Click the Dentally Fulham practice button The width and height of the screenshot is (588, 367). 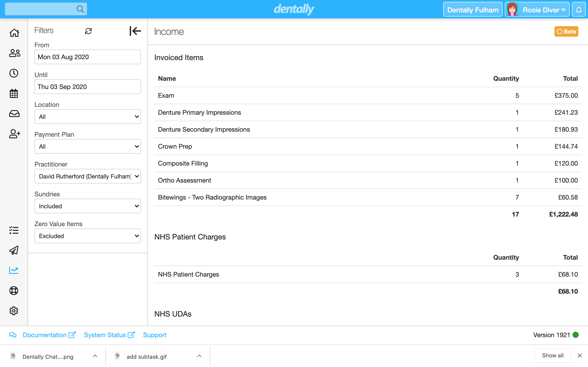473,10
